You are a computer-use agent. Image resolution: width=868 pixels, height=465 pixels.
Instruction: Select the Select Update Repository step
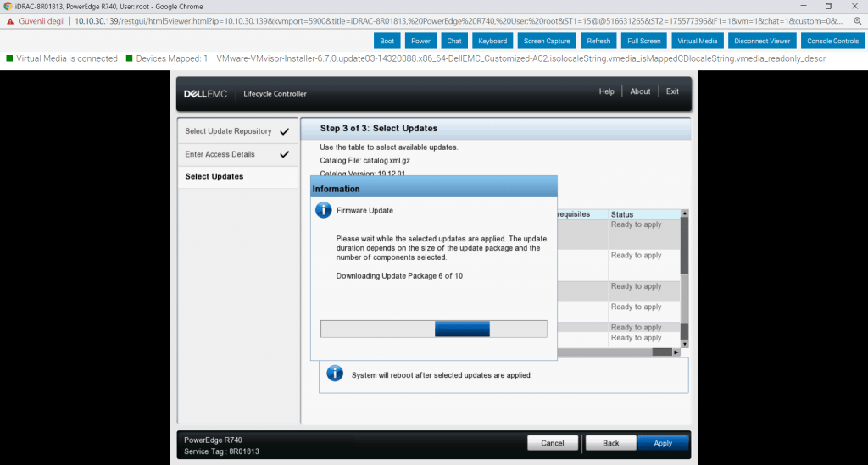coord(229,131)
